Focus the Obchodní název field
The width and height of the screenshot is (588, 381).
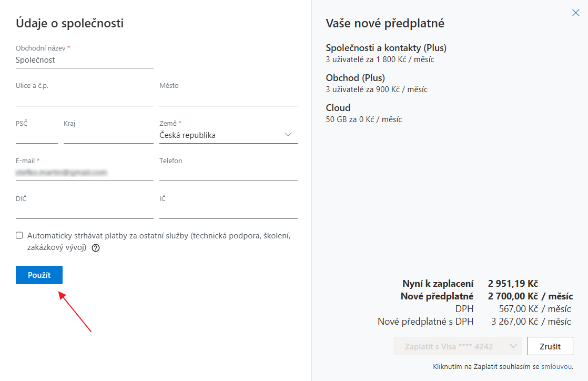pos(84,60)
